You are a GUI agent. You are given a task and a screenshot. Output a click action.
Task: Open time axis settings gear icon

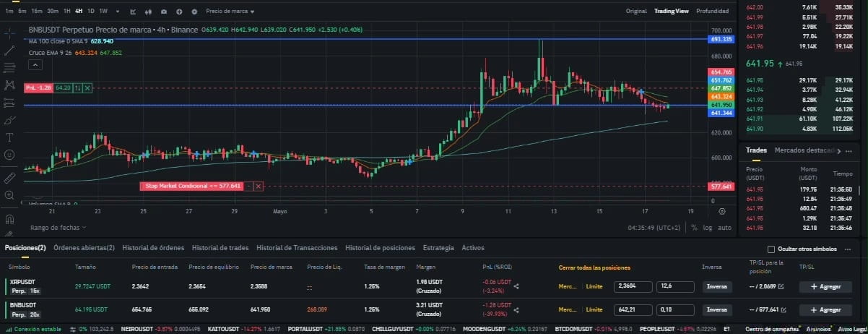pyautogui.click(x=722, y=211)
